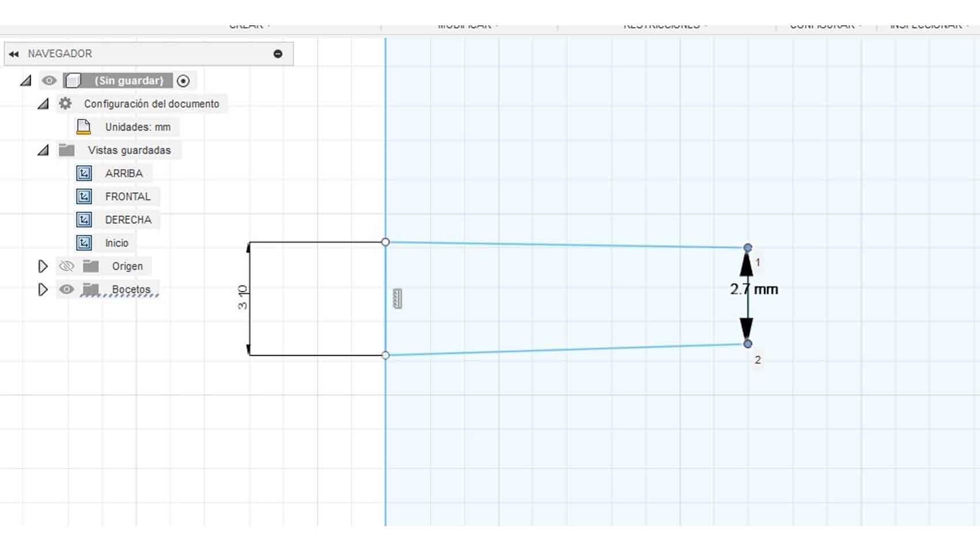980x540 pixels.
Task: Collapse the (Sin guardar) root node
Action: click(26, 81)
